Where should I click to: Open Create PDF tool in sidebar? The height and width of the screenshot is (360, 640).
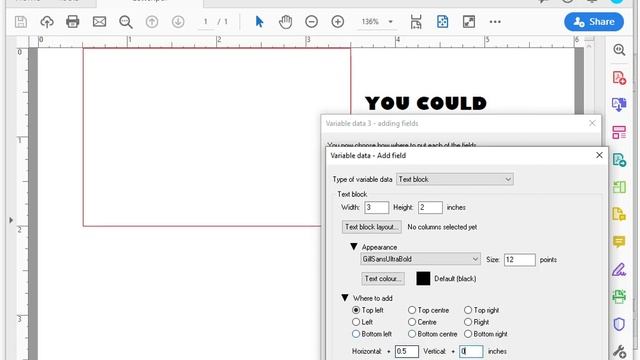click(x=619, y=77)
